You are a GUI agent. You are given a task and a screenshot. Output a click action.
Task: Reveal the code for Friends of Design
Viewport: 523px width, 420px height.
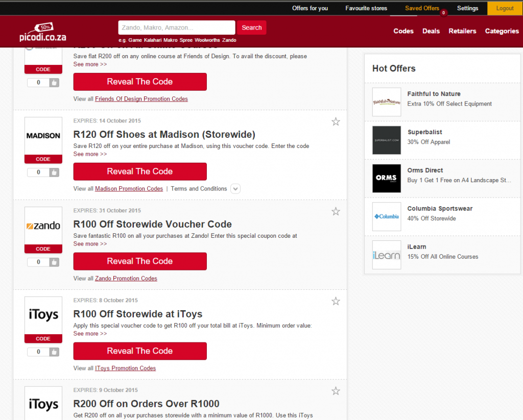pyautogui.click(x=140, y=82)
